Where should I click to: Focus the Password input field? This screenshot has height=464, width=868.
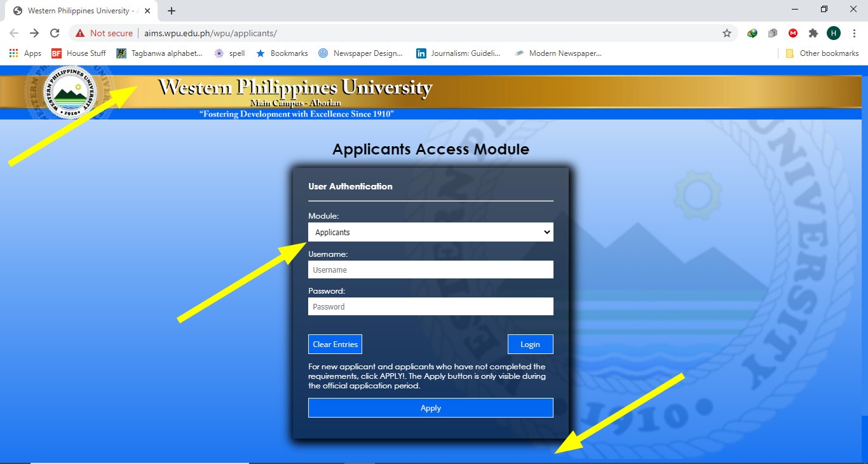tap(431, 306)
